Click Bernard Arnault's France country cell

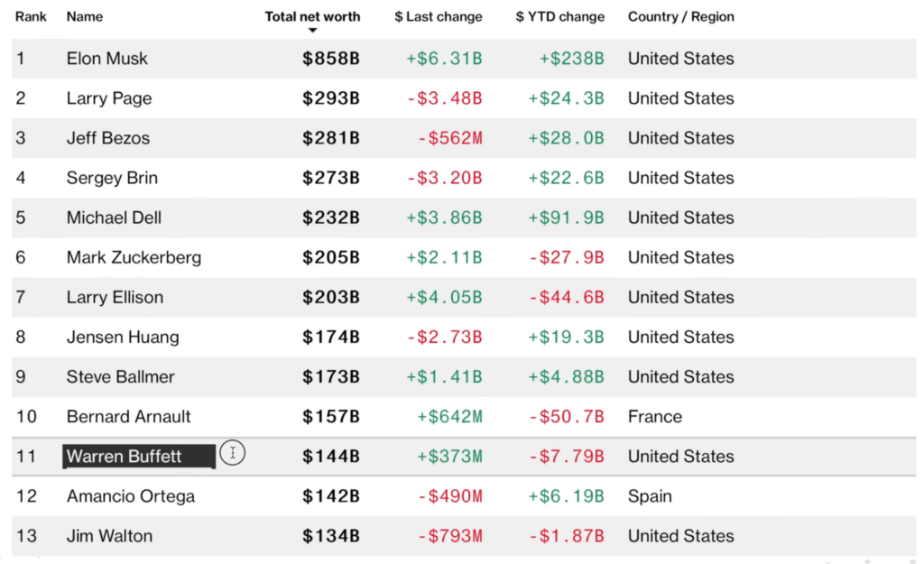click(655, 416)
